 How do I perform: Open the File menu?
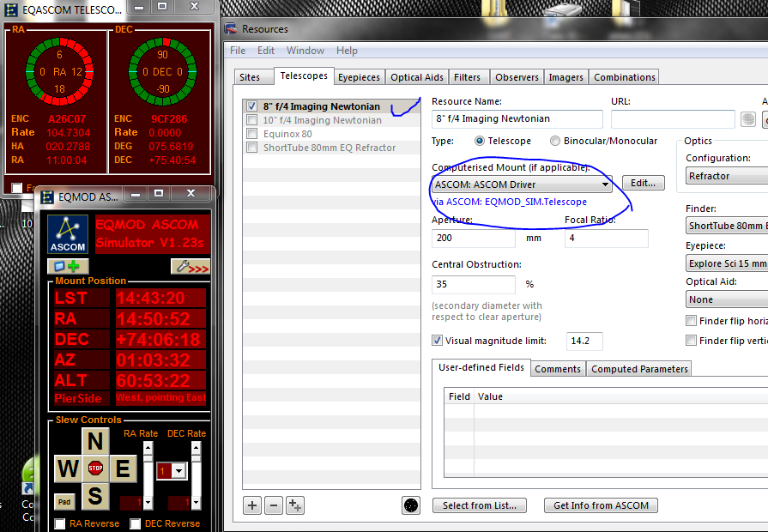point(238,51)
